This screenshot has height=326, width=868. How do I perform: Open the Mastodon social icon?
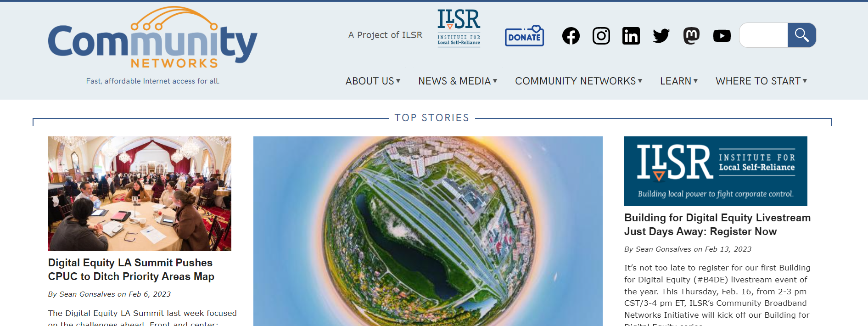click(x=691, y=36)
